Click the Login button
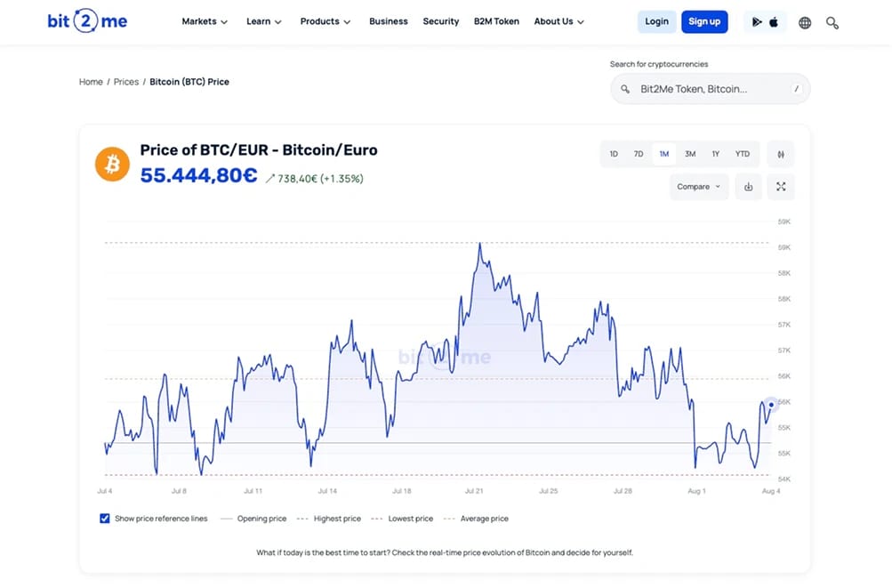The width and height of the screenshot is (892, 588). click(x=656, y=21)
